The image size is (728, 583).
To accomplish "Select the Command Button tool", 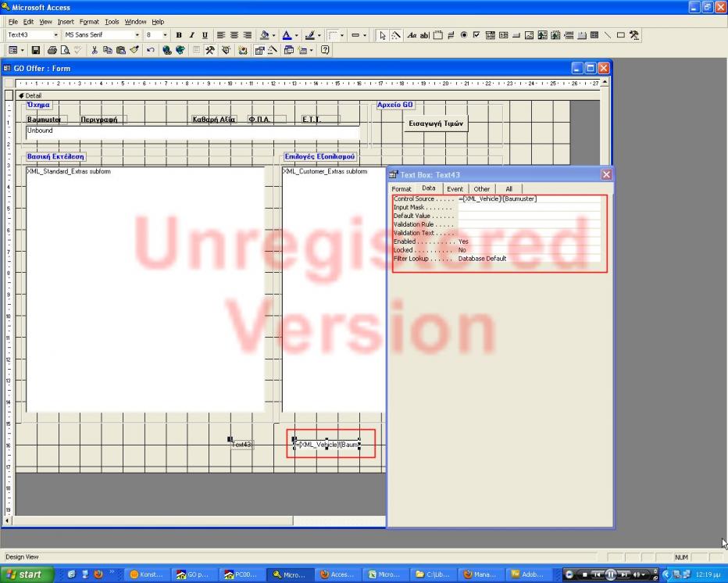I will tap(516, 35).
